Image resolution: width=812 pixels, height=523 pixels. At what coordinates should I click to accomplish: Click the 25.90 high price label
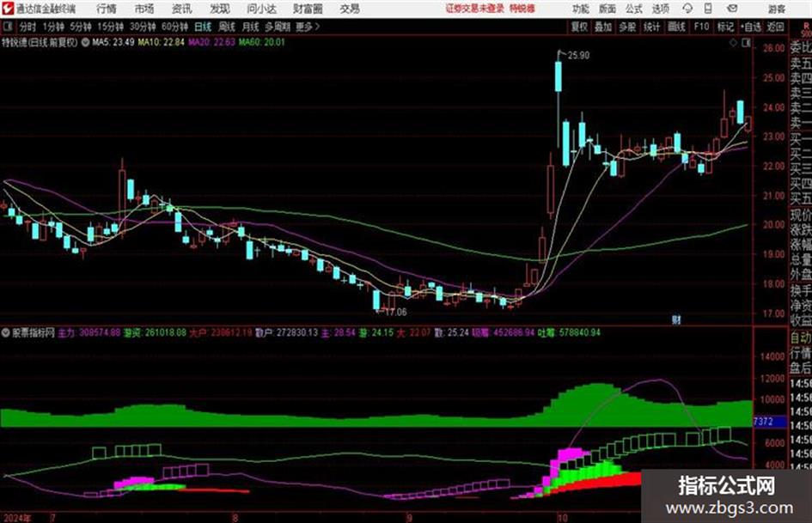[578, 56]
